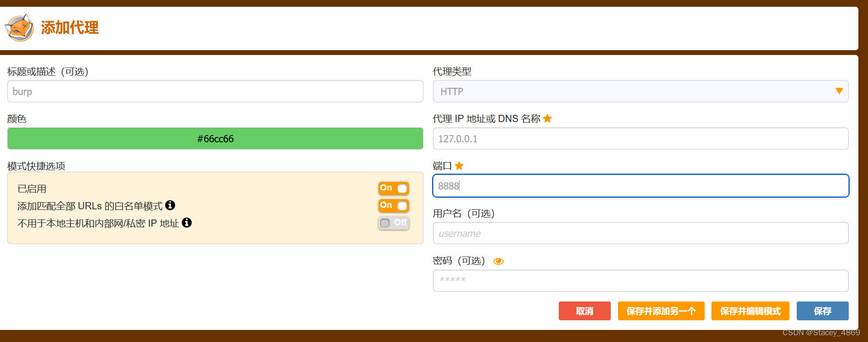Click the star icon next to 端口 label
This screenshot has width=868, height=342.
[x=459, y=165]
